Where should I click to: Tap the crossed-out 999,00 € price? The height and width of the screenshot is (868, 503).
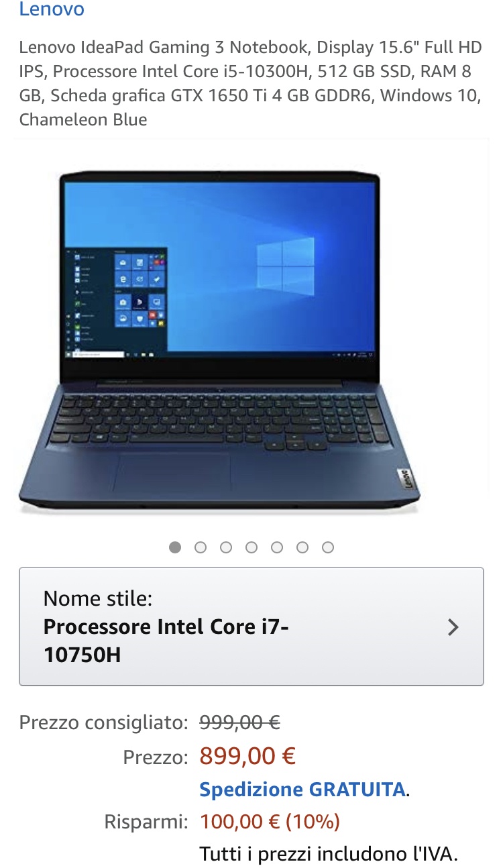click(240, 722)
